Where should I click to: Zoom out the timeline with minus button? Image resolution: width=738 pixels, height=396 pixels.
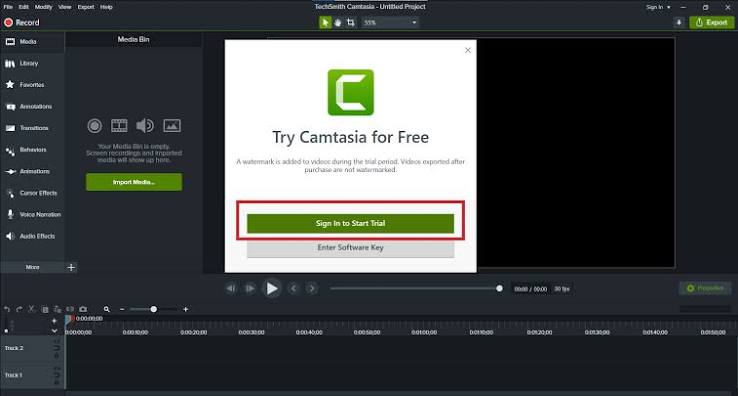122,309
